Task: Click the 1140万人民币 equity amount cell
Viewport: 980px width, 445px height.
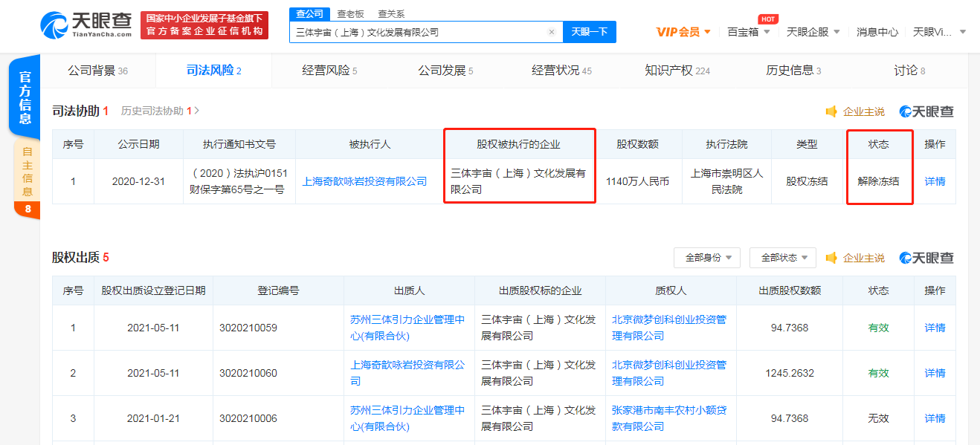Action: tap(637, 181)
